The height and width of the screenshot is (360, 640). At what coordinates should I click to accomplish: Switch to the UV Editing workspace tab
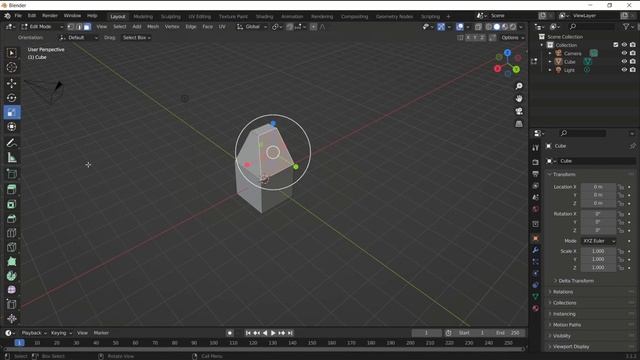pos(200,17)
